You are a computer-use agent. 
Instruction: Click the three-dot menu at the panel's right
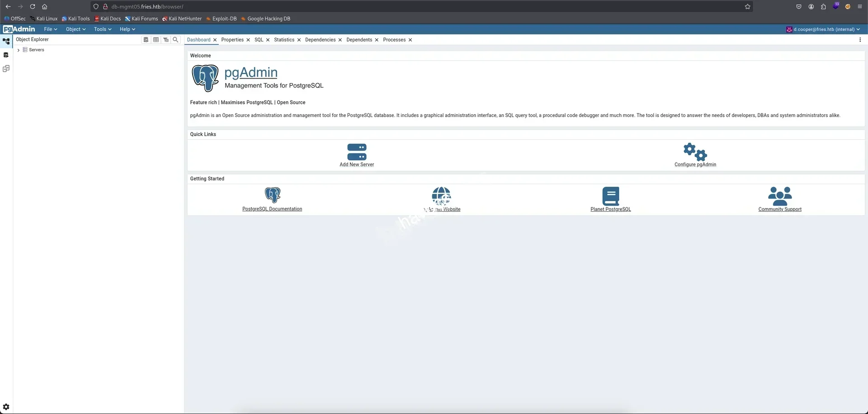860,40
